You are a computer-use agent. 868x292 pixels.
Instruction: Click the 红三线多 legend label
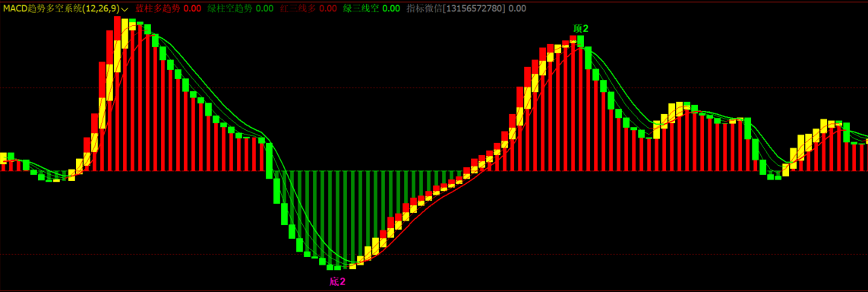pos(298,8)
